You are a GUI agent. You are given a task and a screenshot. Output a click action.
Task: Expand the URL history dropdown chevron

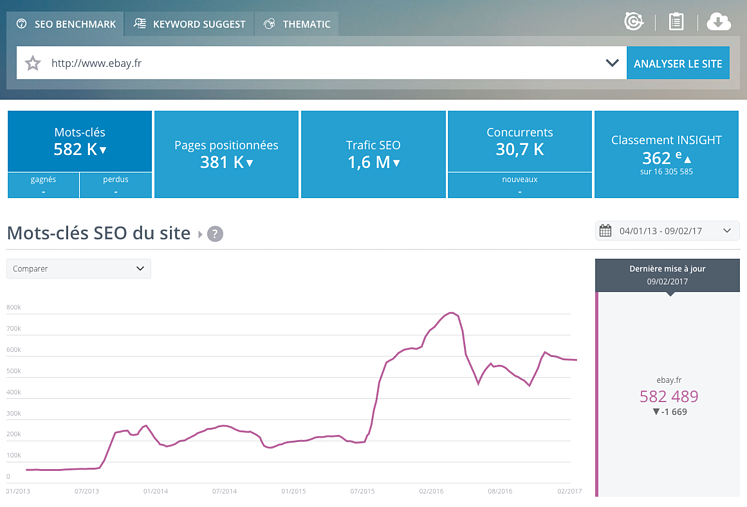(x=612, y=62)
